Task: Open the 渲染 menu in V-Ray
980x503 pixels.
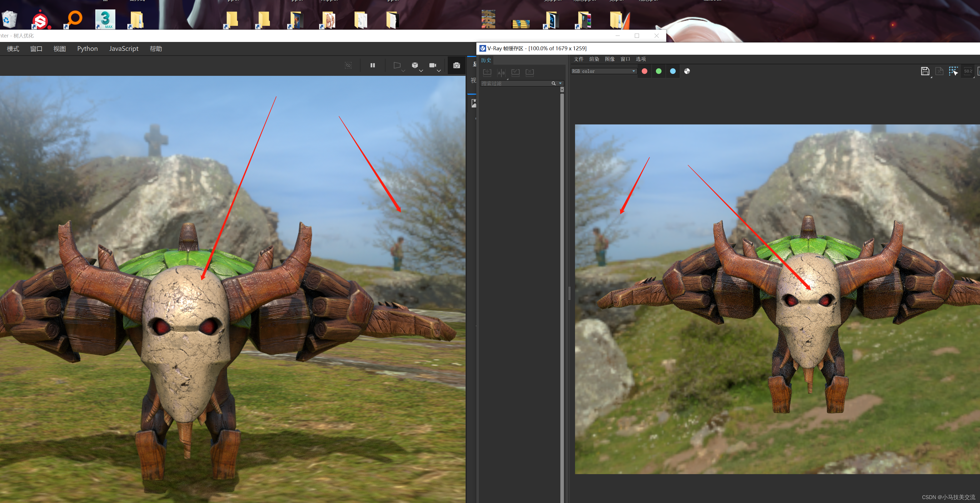Action: click(x=594, y=59)
